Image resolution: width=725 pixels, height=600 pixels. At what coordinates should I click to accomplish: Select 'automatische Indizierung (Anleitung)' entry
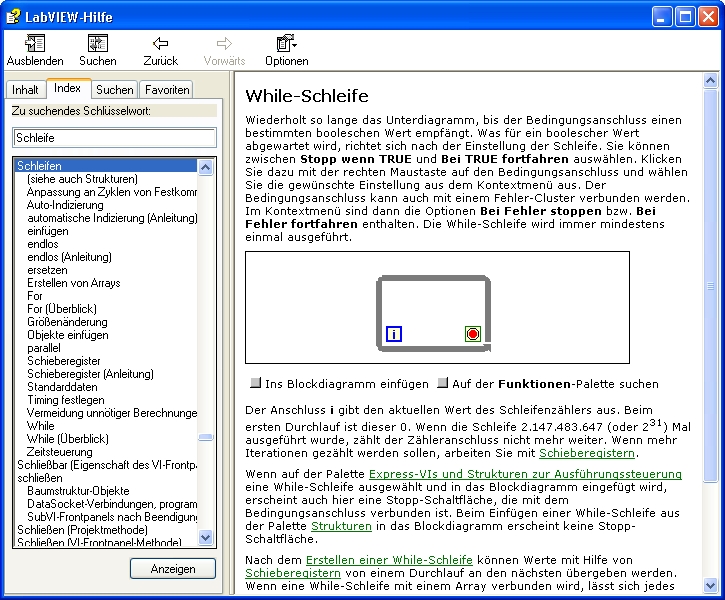(x=112, y=218)
